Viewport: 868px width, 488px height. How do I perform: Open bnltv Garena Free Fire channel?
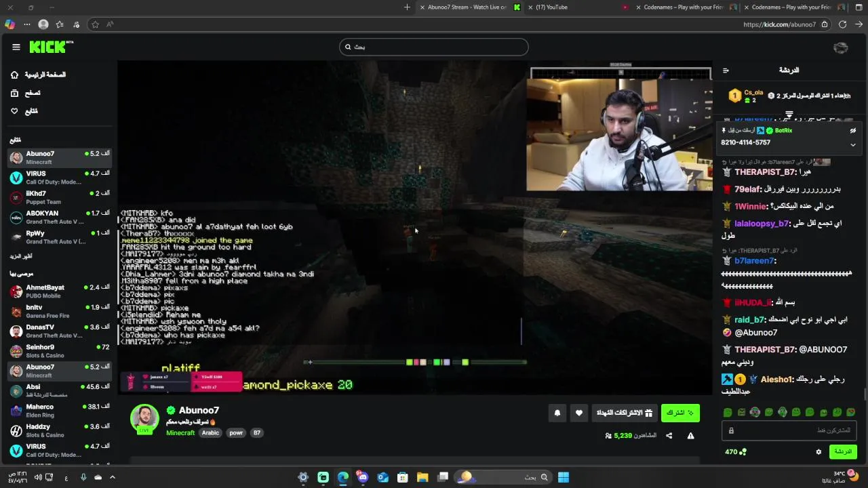click(x=60, y=311)
